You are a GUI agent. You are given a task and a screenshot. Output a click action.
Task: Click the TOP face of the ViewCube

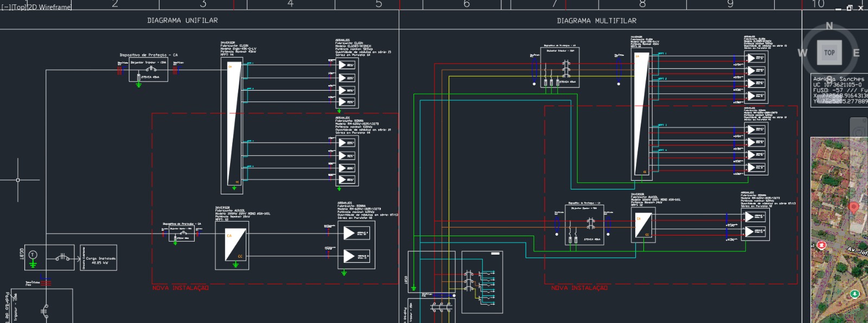[x=829, y=53]
